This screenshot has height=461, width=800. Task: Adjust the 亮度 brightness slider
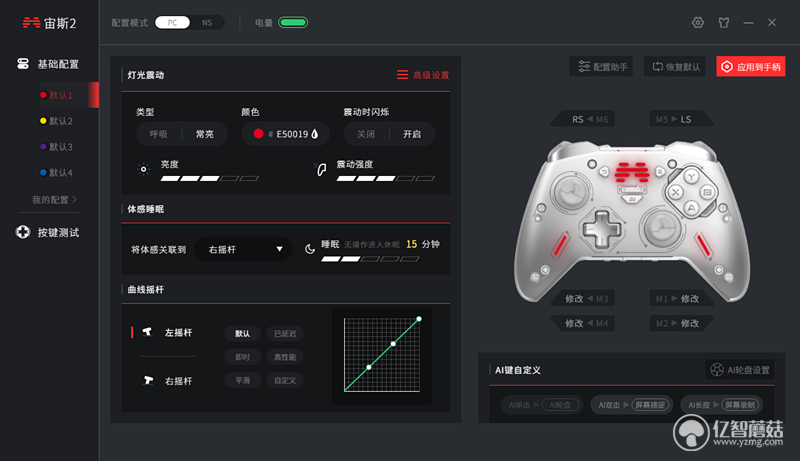click(210, 178)
